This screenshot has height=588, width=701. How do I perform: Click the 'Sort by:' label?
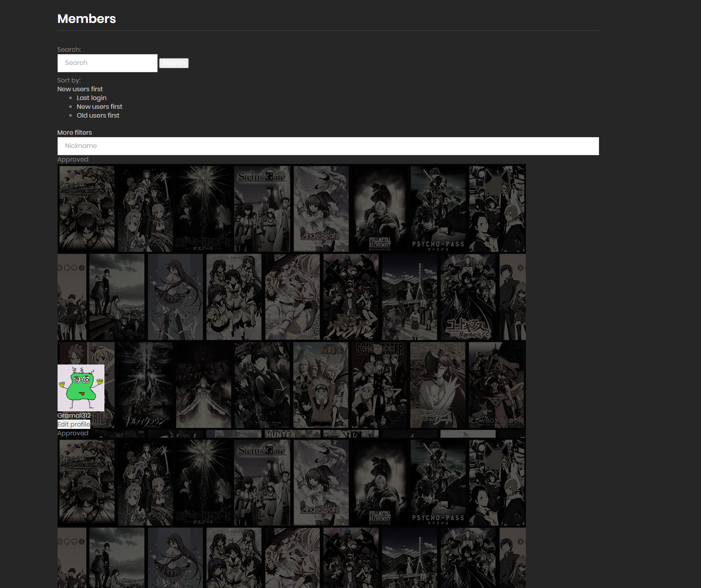coord(69,81)
